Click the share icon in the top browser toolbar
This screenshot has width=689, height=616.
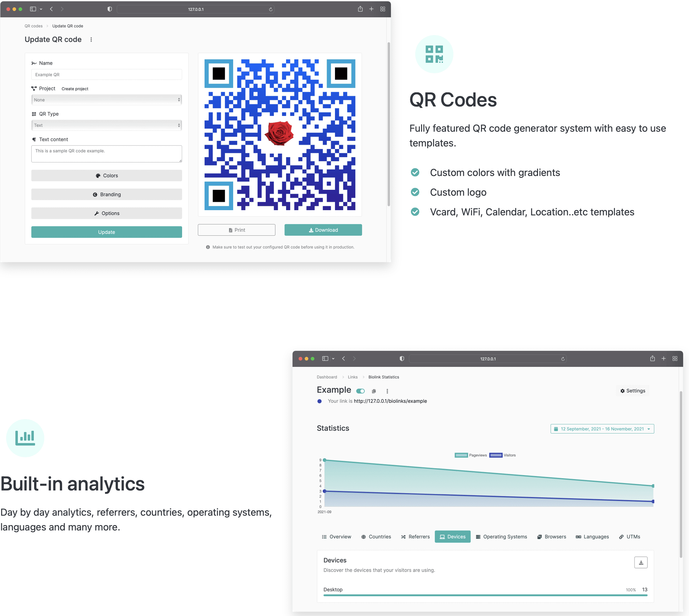[360, 9]
